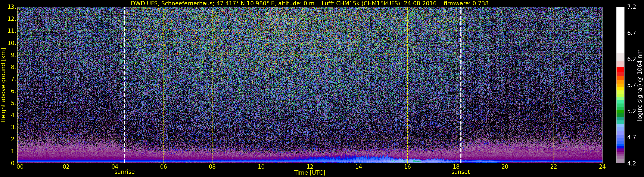The height and width of the screenshot is (177, 644).
Task: Click the time tick label '22'
Action: pos(554,167)
